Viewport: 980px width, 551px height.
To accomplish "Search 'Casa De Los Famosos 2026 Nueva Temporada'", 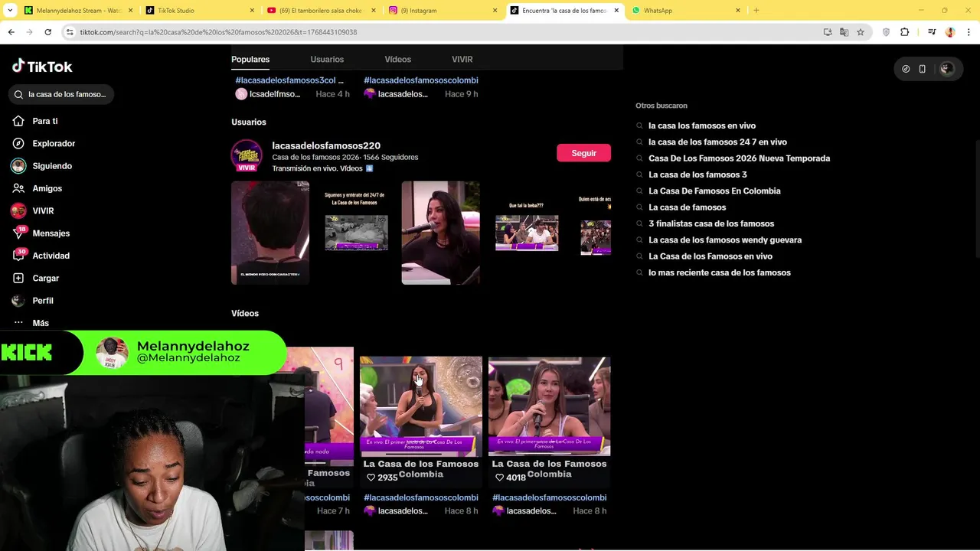I will 739,158.
